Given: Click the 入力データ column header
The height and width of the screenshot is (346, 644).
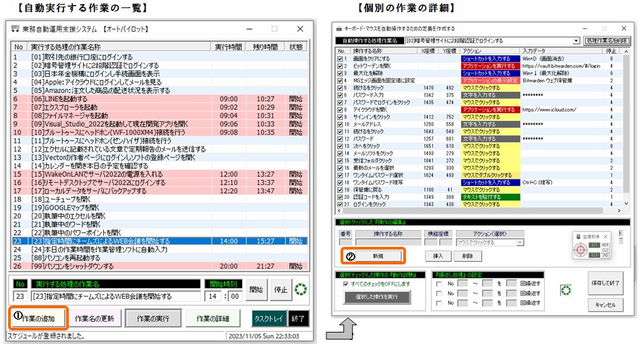Looking at the screenshot, I should (x=560, y=51).
